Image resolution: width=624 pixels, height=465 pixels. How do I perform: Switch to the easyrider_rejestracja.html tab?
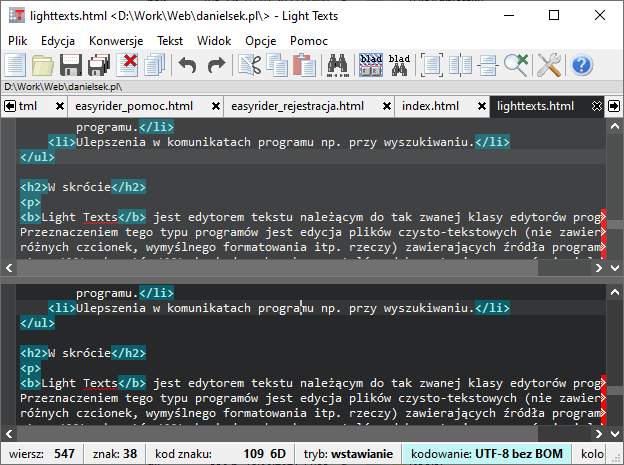click(x=297, y=106)
